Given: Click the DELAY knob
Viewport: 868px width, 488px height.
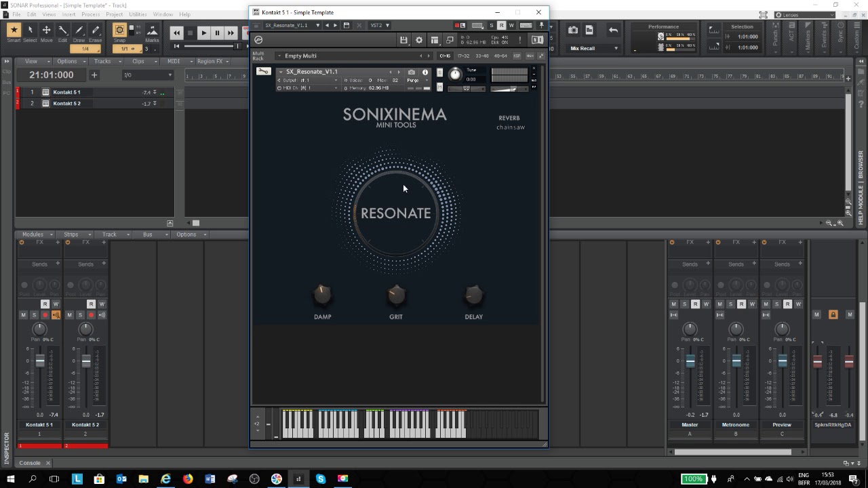Looking at the screenshot, I should coord(474,294).
